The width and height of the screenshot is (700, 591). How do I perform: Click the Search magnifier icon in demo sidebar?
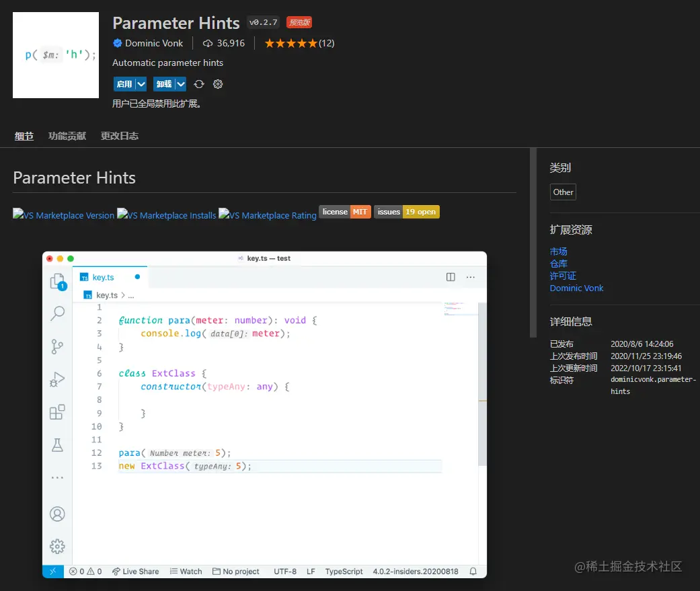(x=58, y=313)
